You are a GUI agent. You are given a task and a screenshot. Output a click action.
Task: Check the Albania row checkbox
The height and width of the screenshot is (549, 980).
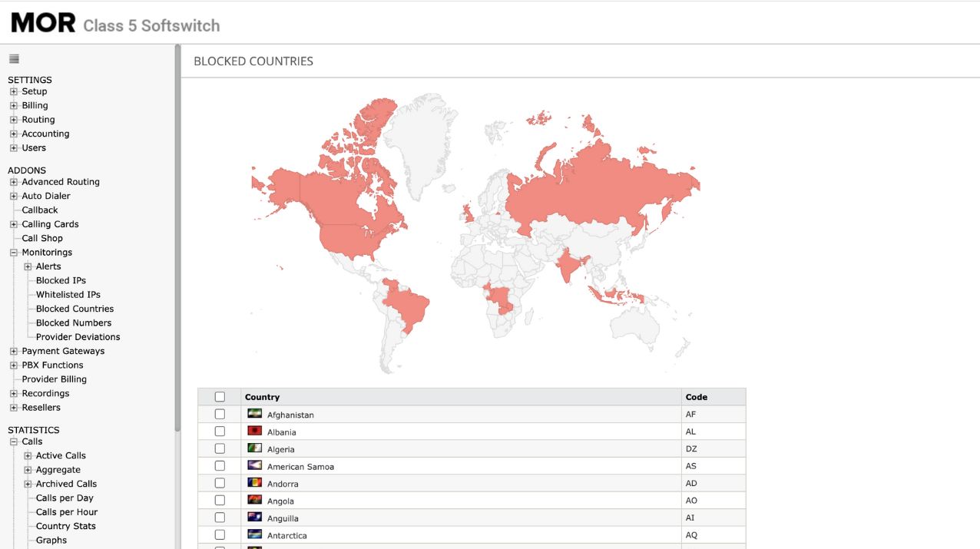220,432
